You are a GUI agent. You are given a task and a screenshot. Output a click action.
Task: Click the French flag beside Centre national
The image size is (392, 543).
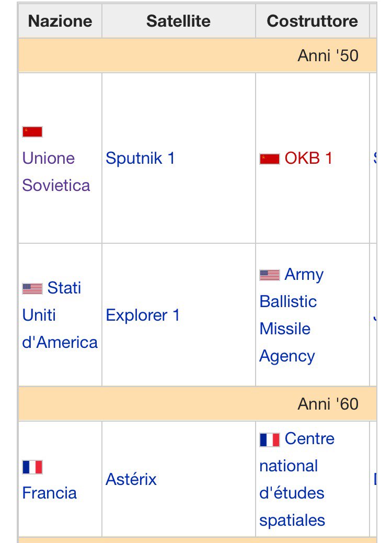point(270,439)
